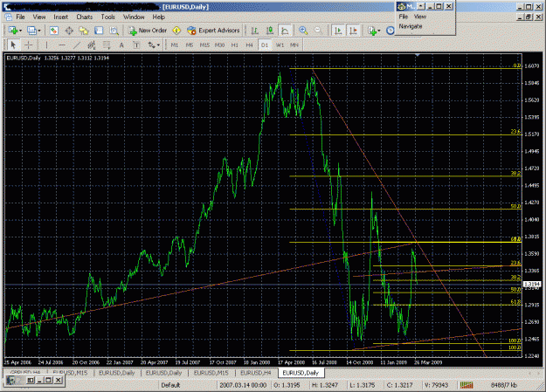
Task: Roll up the small floating window
Action: [x=421, y=6]
